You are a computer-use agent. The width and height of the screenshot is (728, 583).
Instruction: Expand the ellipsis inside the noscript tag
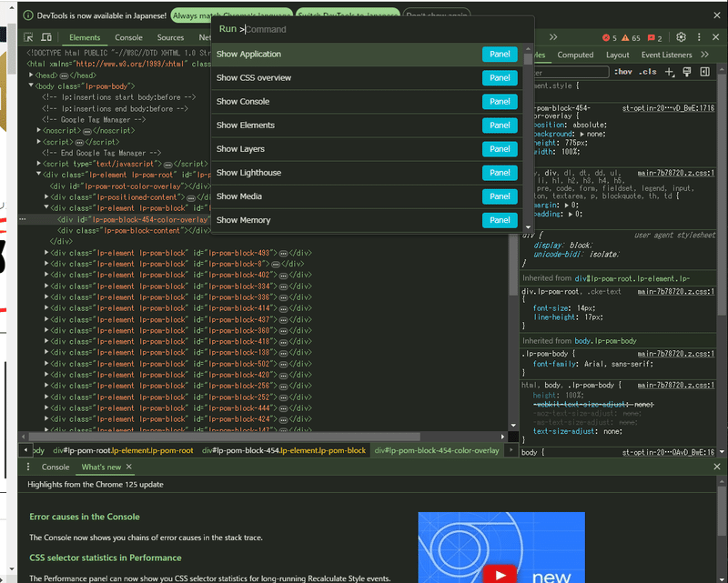pos(86,131)
